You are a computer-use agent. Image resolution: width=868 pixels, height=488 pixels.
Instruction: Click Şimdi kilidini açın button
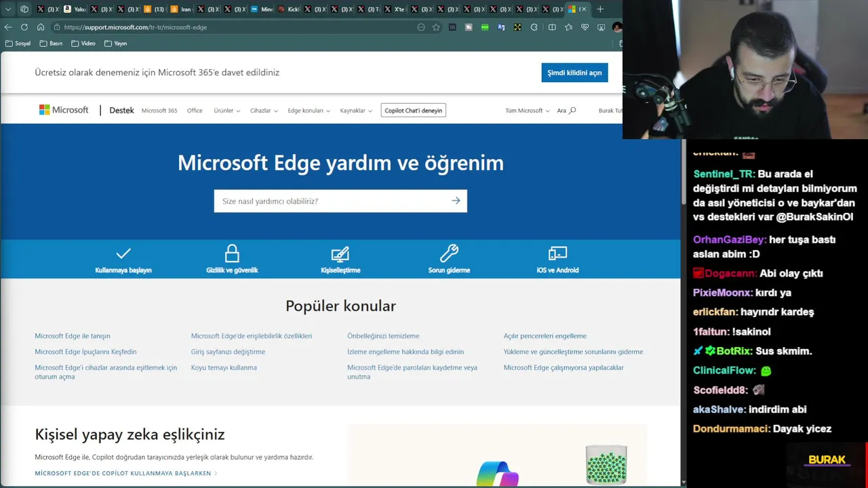[x=574, y=73]
